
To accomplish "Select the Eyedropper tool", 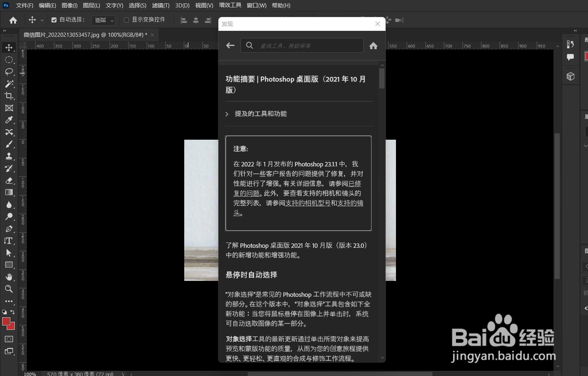I will pyautogui.click(x=9, y=120).
